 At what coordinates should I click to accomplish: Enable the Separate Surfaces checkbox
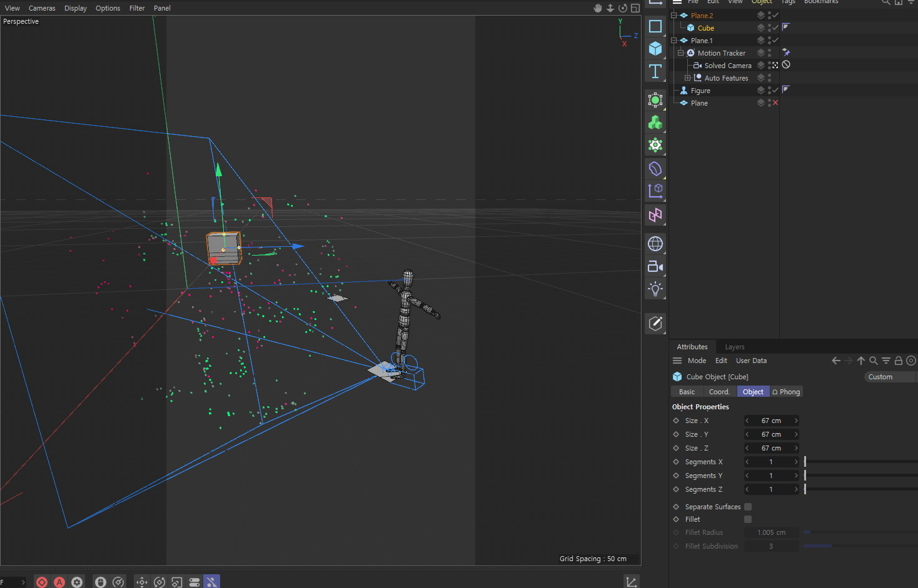pyautogui.click(x=748, y=507)
